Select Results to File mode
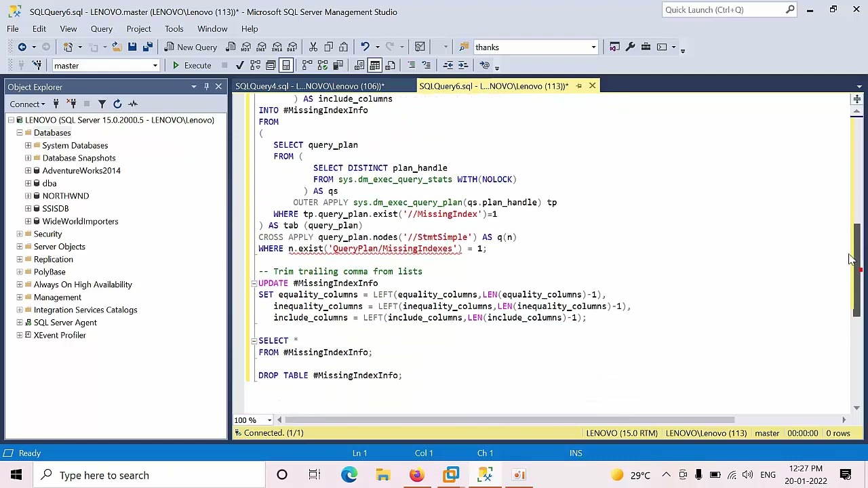 391,65
